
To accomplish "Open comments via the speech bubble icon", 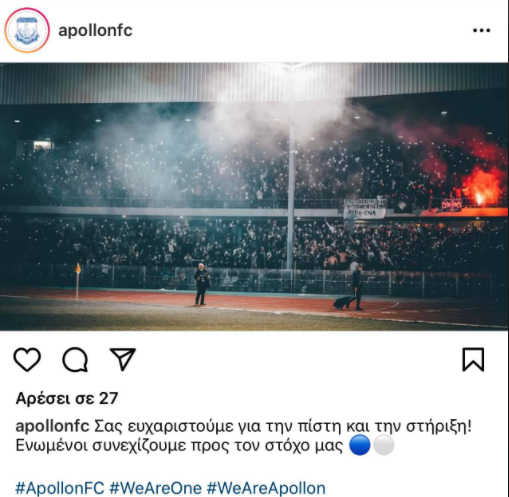I will pyautogui.click(x=75, y=359).
